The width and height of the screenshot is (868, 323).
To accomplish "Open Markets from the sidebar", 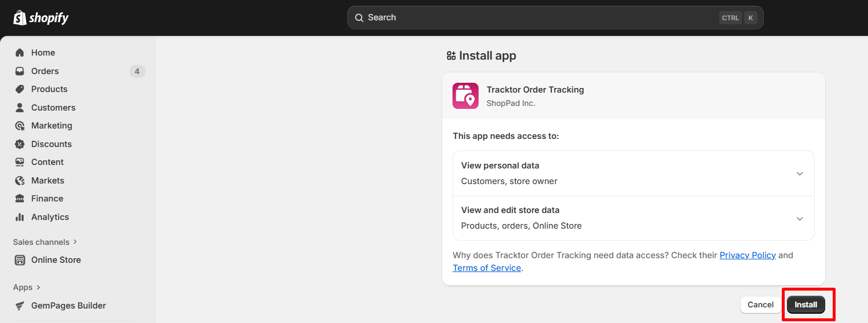I will [x=47, y=181].
